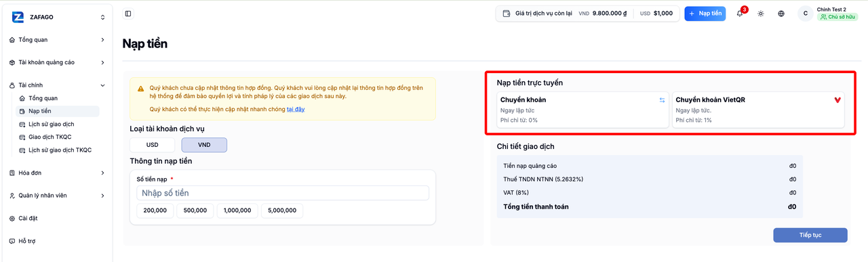Pick the 5,000,000 quick amount
This screenshot has height=262, width=868.
tap(282, 211)
